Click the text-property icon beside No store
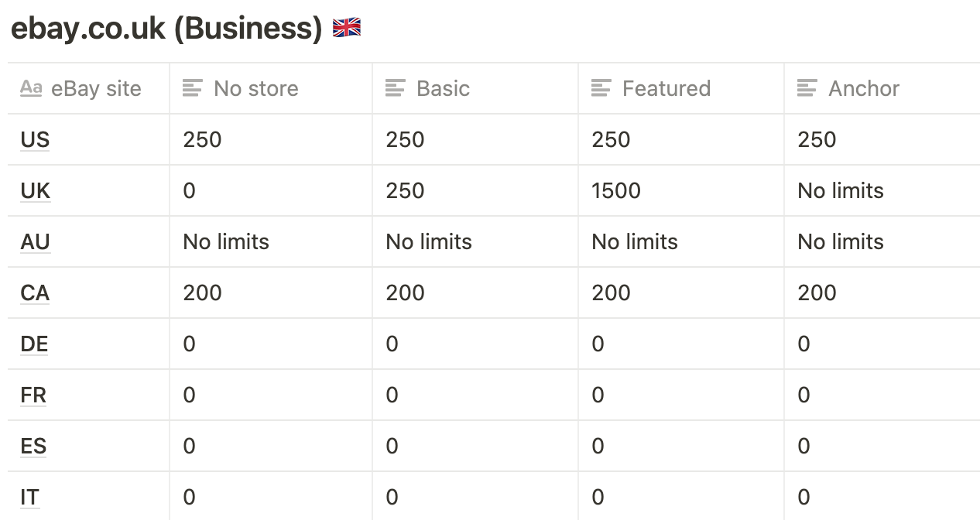The height and width of the screenshot is (520, 980). 193,88
